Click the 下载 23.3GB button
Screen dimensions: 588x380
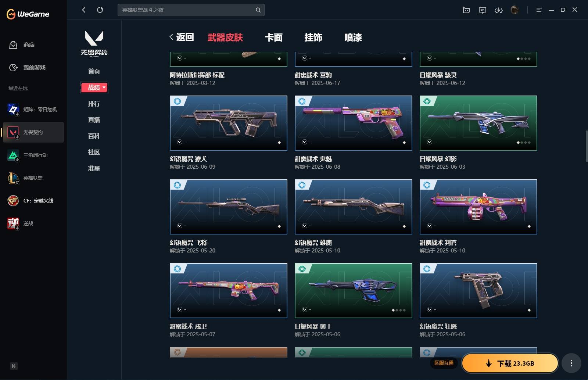(x=510, y=363)
